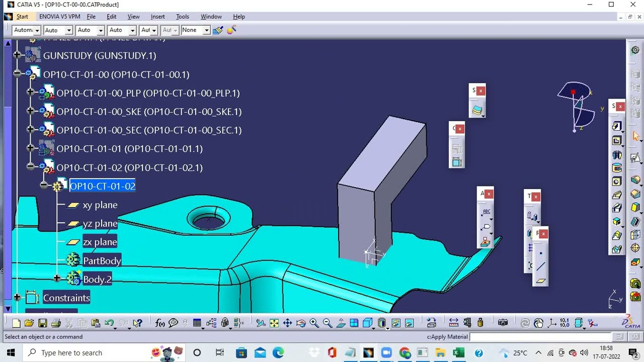
Task: Open the Measure Between ruler icon
Action: point(453,323)
